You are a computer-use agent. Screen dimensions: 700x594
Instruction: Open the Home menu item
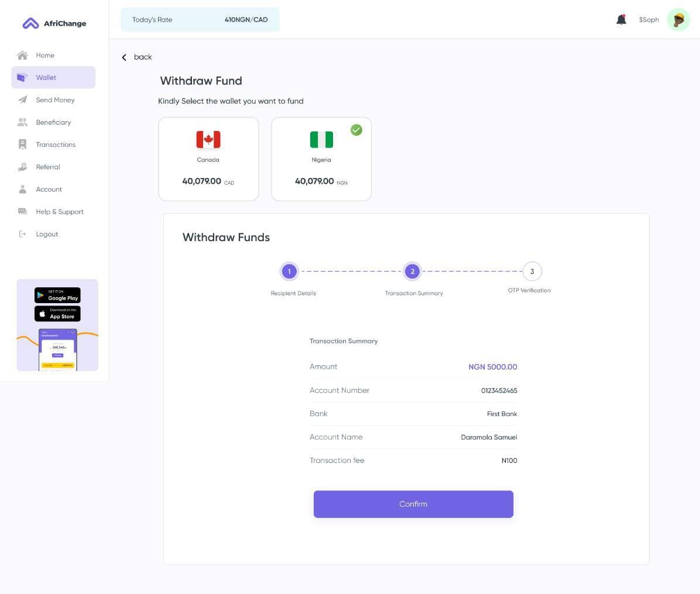(53, 56)
